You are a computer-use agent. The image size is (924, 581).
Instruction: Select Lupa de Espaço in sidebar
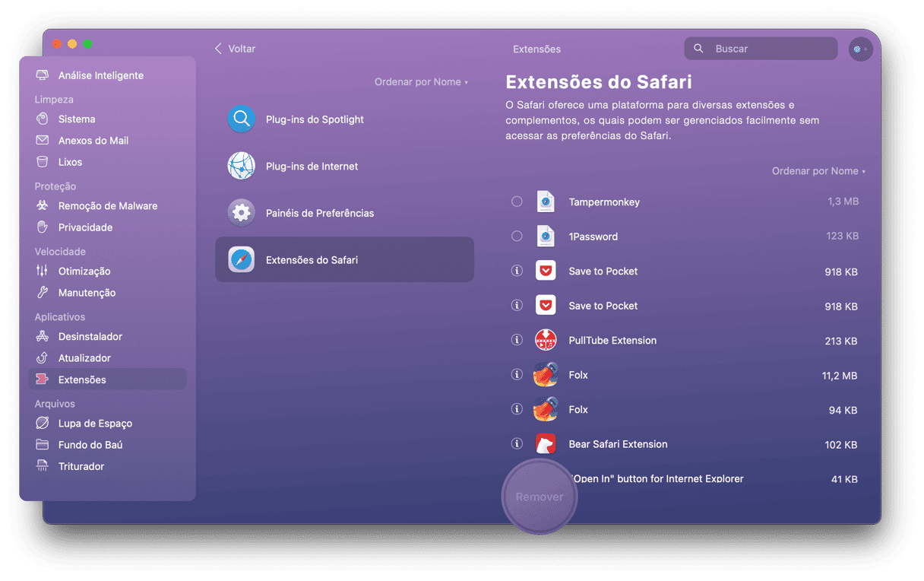tap(94, 424)
